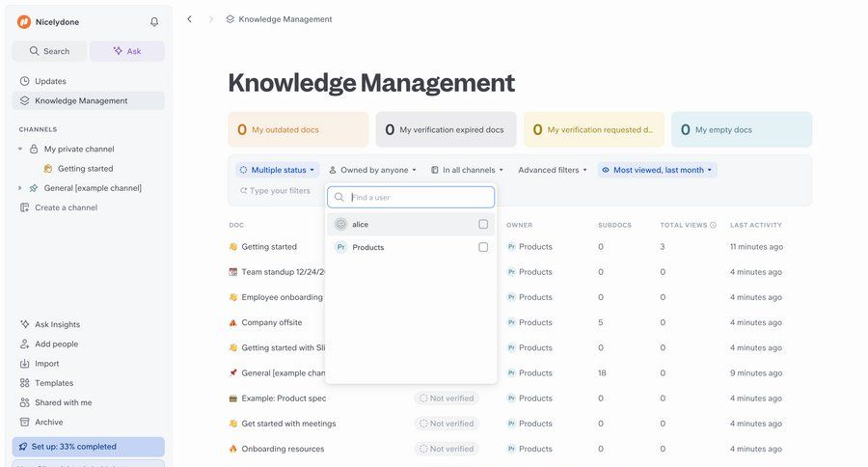Open the Most viewed, last month dropdown
Viewport: 868px width, 467px height.
(x=657, y=170)
